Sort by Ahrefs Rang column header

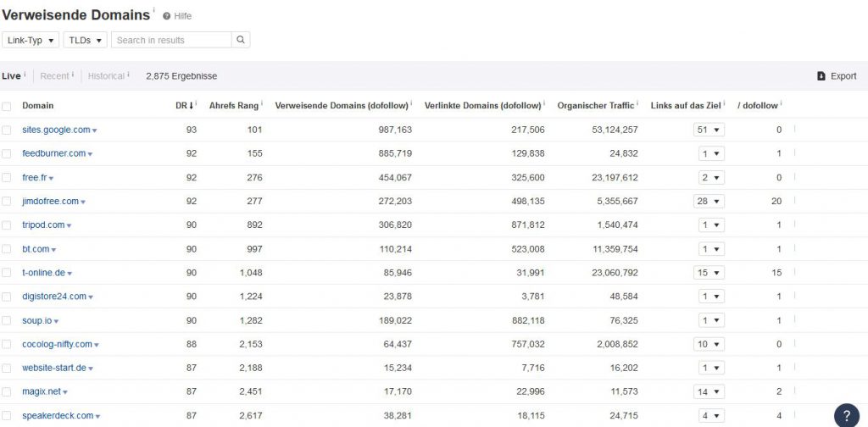point(234,106)
